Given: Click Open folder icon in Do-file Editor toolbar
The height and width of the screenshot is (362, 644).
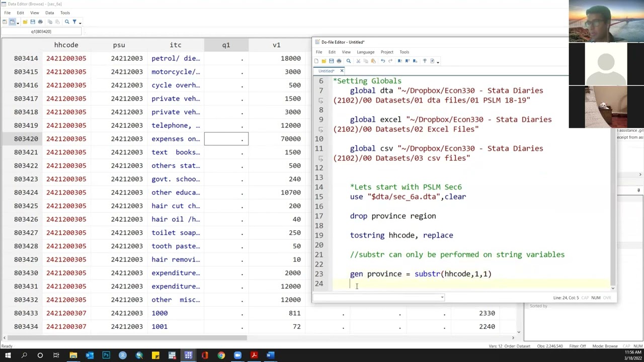Looking at the screenshot, I should [x=324, y=61].
